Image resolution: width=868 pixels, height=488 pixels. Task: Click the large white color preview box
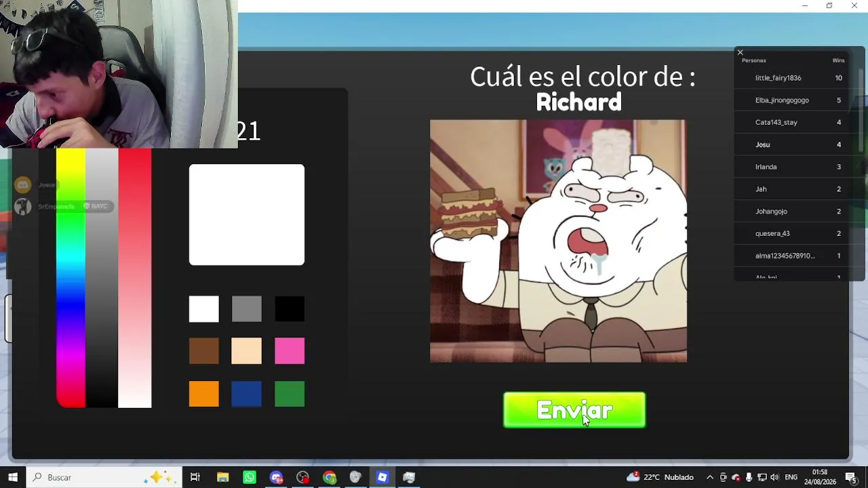[247, 215]
